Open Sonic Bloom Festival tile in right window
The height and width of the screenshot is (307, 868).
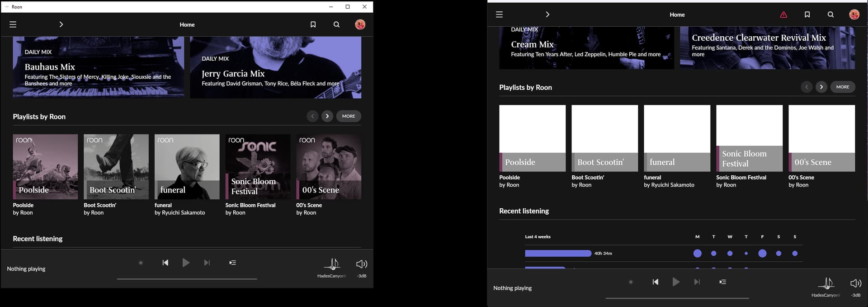pos(750,138)
